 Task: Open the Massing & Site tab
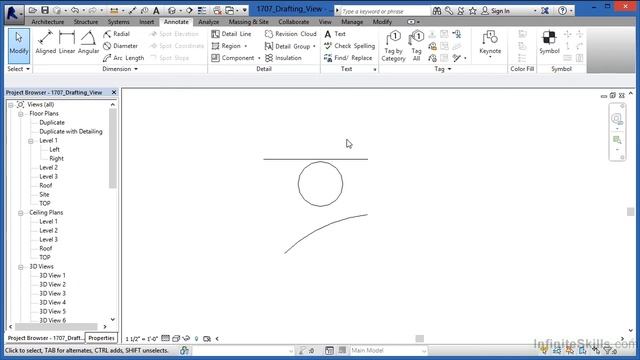click(249, 22)
